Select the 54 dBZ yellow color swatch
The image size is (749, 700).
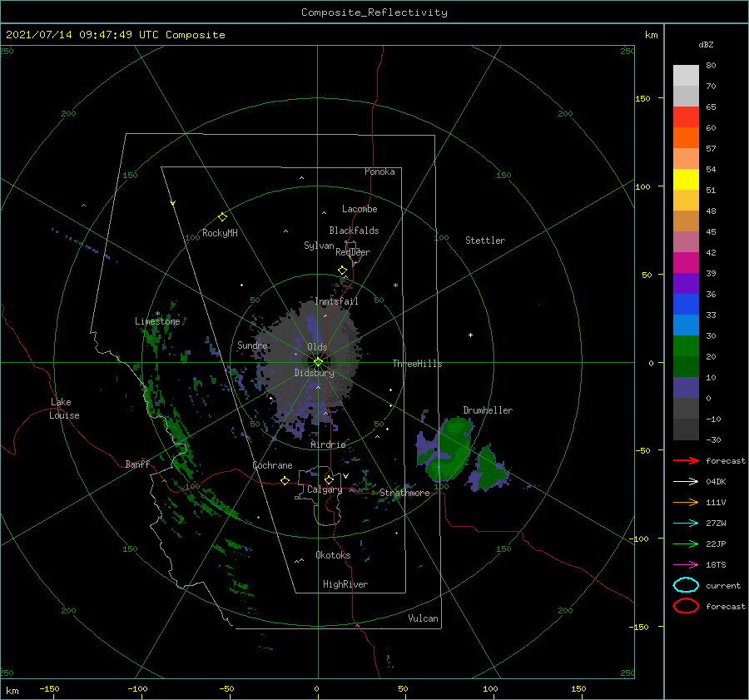point(686,179)
